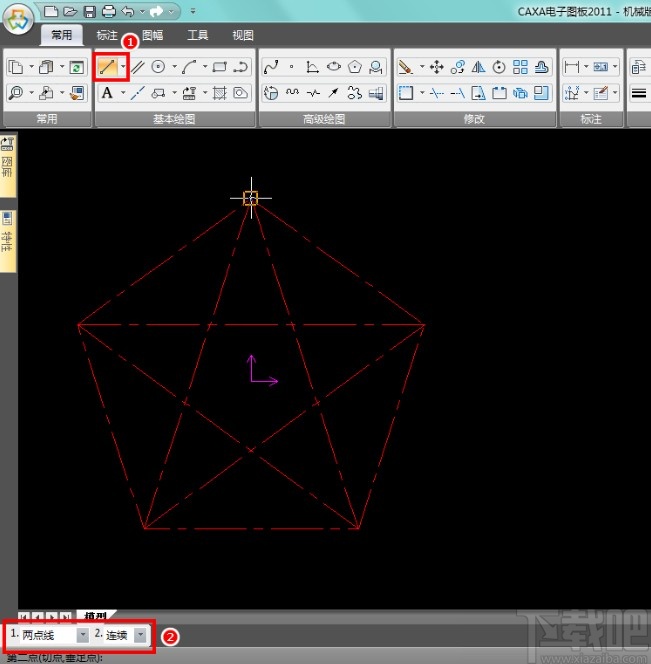Click the Mirror tool in the modify panel
This screenshot has height=664, width=651.
click(x=477, y=68)
